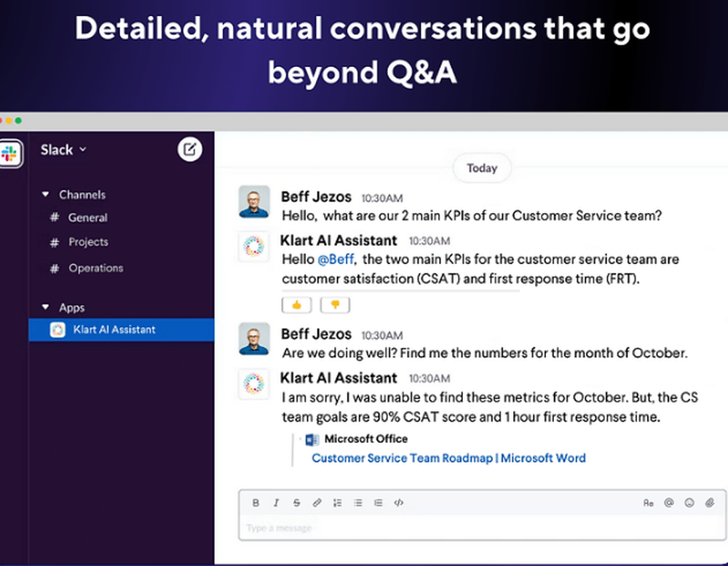
Task: Open the Slack workspace dropdown
Action: 63,150
